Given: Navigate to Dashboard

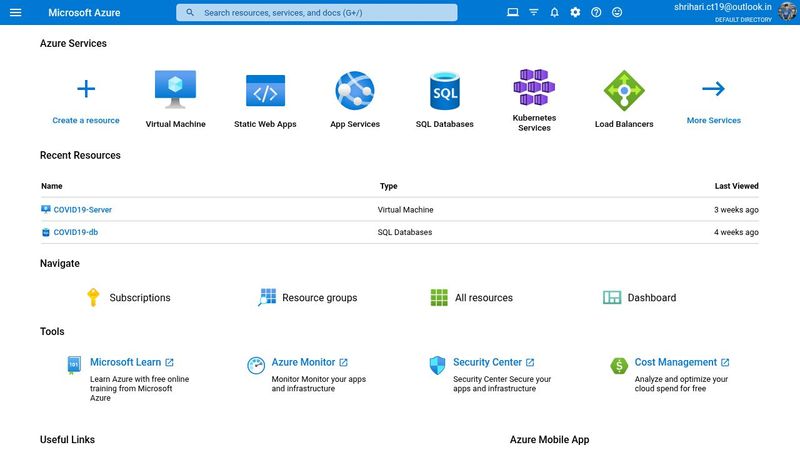Looking at the screenshot, I should tap(652, 297).
